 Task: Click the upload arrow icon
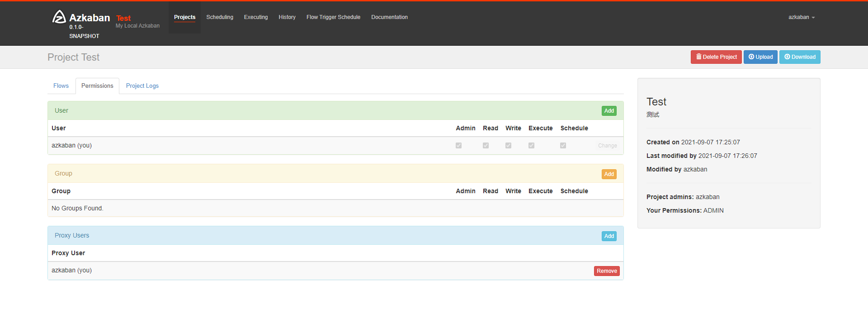pos(751,57)
